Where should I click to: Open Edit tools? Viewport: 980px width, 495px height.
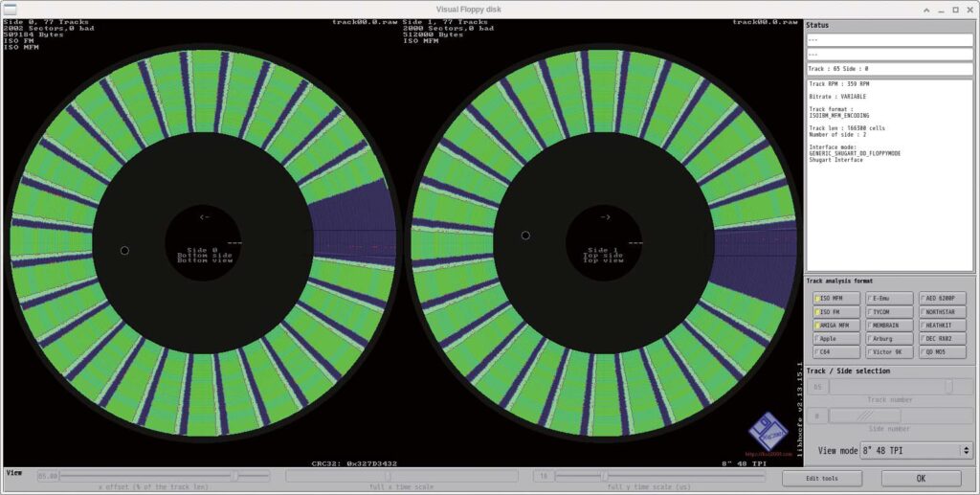pyautogui.click(x=821, y=479)
